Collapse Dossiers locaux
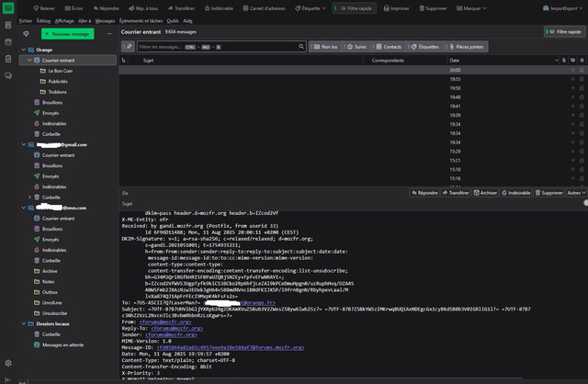588x384 pixels. tap(24, 323)
